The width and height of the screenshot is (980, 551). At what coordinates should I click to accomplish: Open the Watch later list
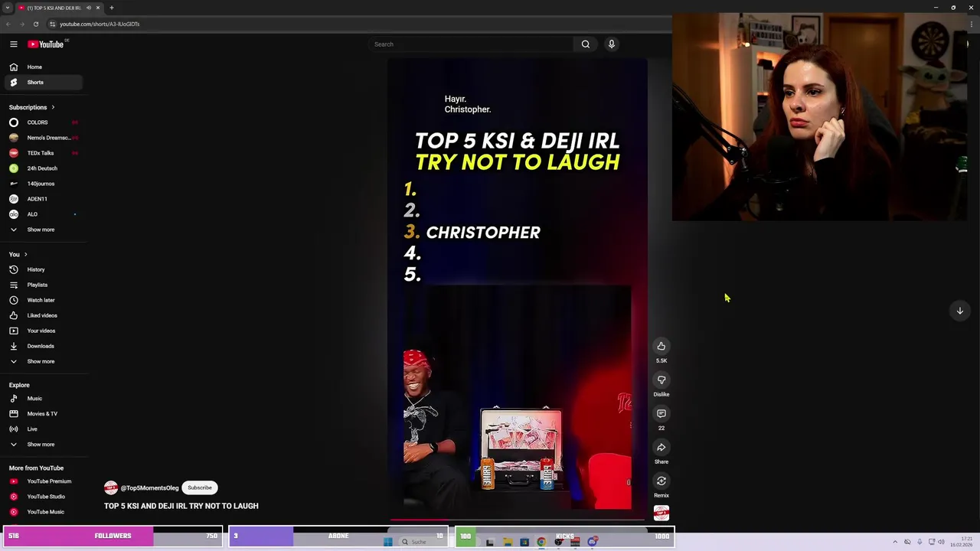coord(42,300)
